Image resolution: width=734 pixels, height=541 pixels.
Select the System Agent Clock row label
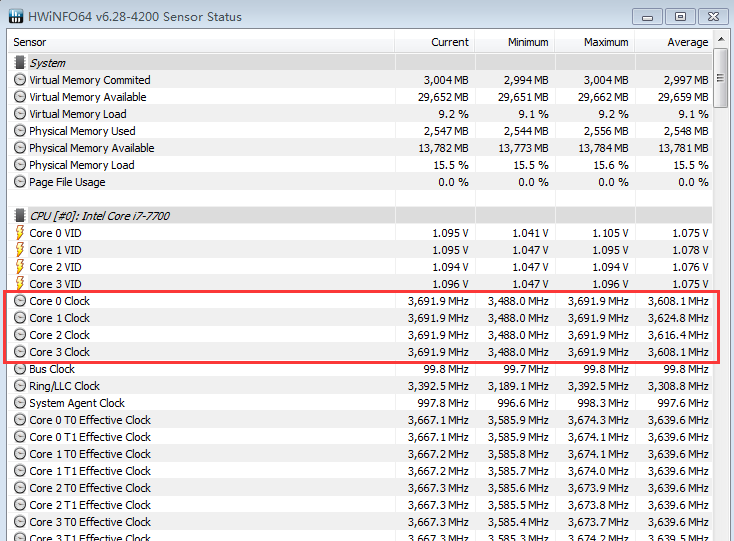pos(77,403)
